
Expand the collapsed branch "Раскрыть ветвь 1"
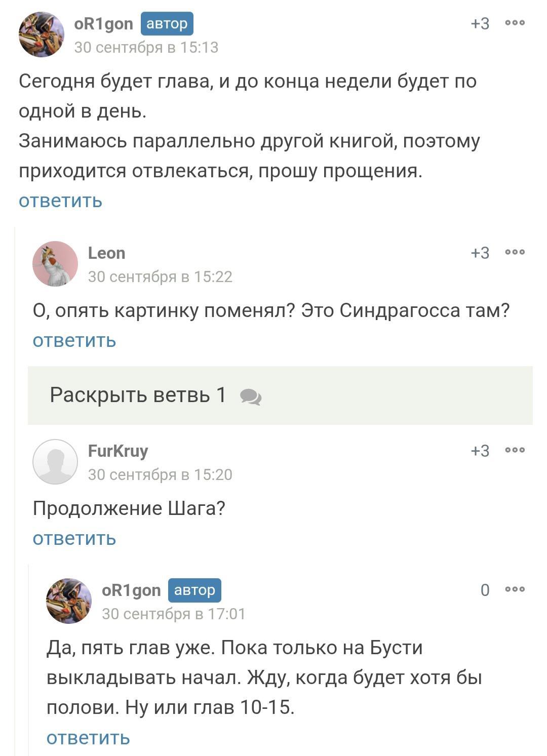coord(138,395)
